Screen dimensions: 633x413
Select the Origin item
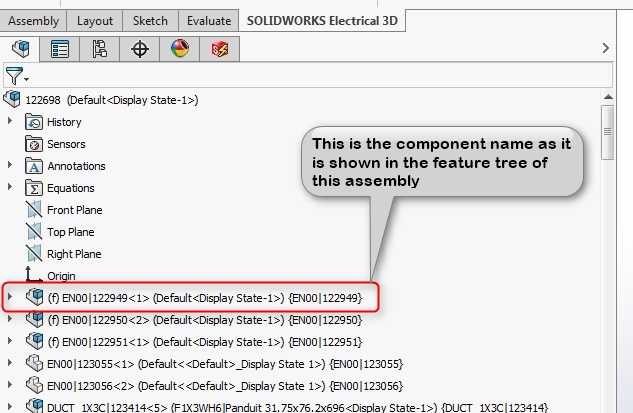click(61, 276)
